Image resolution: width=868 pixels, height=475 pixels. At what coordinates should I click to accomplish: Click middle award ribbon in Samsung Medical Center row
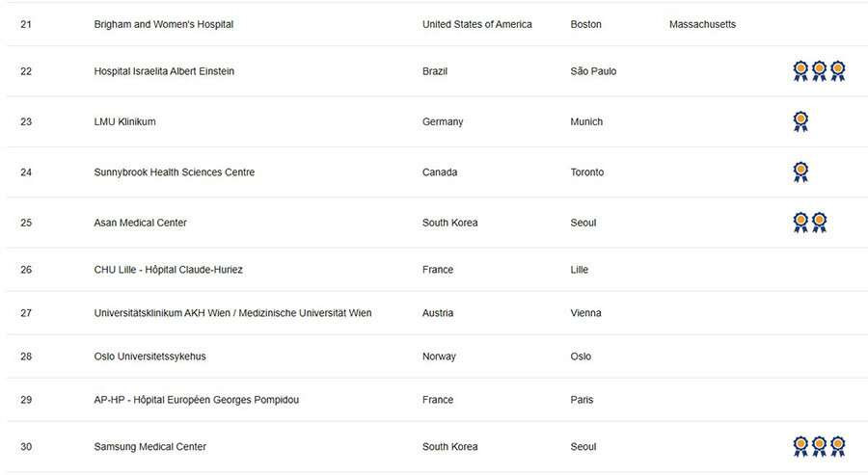(819, 446)
